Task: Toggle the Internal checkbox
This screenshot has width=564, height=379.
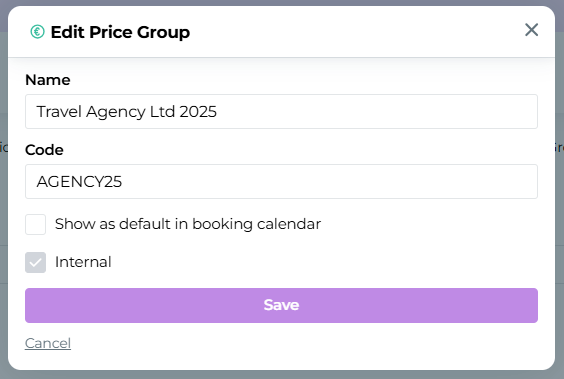Action: 36,262
